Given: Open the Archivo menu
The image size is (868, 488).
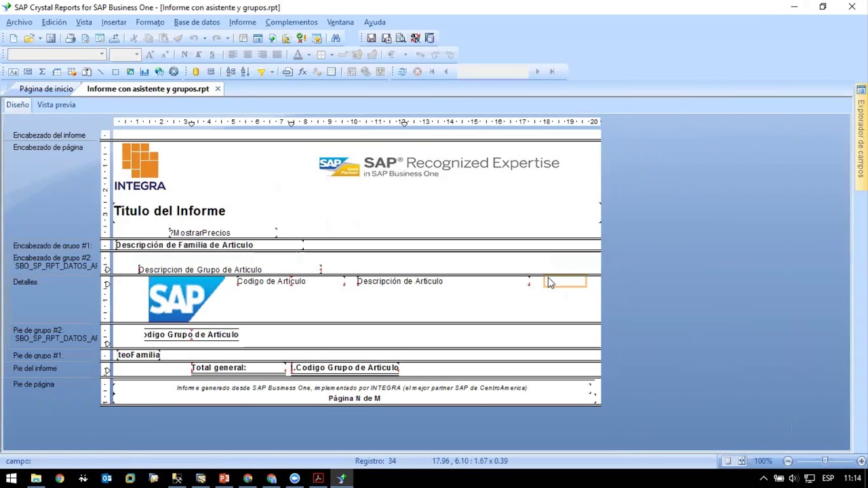Looking at the screenshot, I should point(19,22).
